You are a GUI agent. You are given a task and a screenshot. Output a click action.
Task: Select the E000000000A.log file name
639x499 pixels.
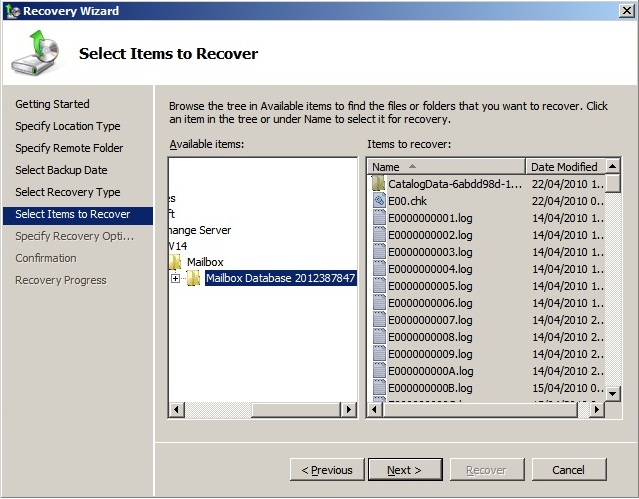click(431, 371)
